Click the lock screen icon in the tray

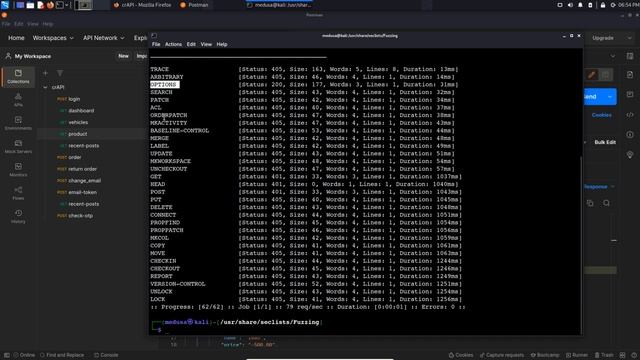coord(603,5)
